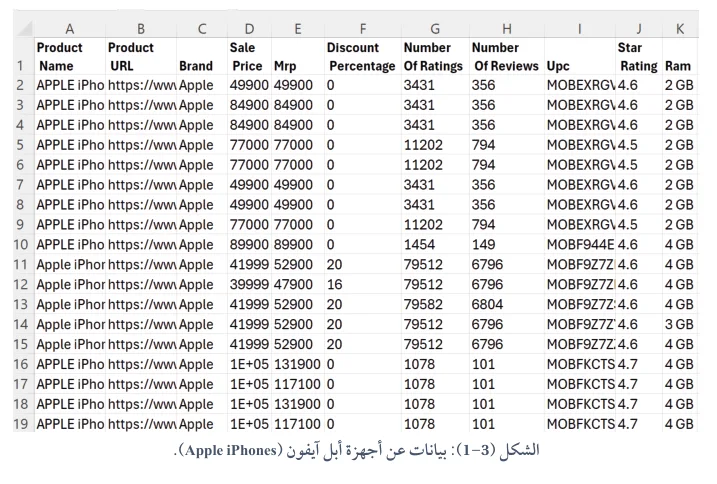Select column J header
This screenshot has width=717, height=484.
[639, 29]
